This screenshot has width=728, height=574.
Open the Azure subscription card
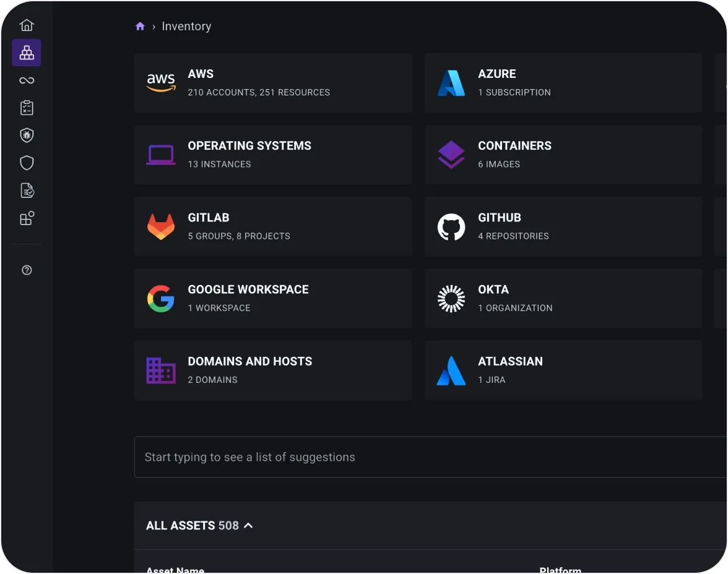[563, 83]
